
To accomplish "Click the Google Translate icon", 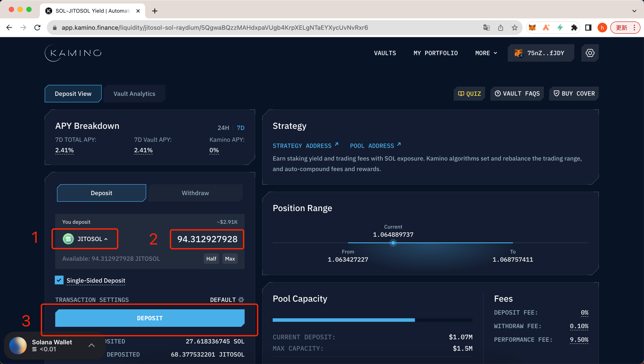I will [x=486, y=28].
